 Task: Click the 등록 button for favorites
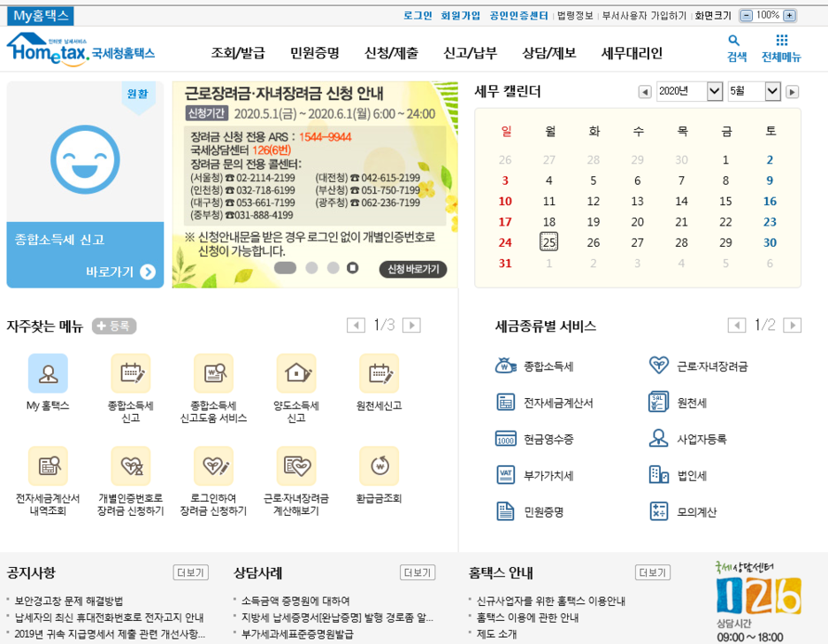[x=114, y=326]
